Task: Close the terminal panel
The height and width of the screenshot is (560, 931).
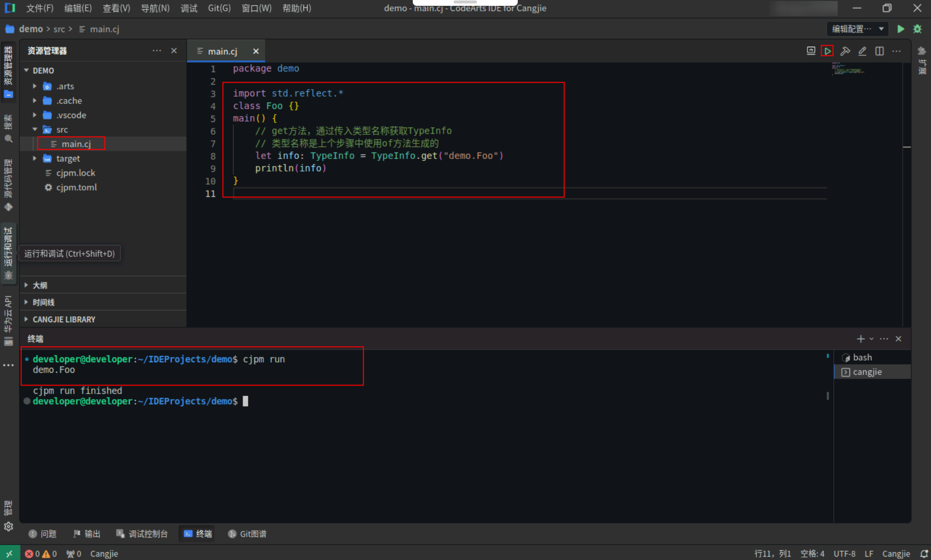Action: tap(898, 339)
